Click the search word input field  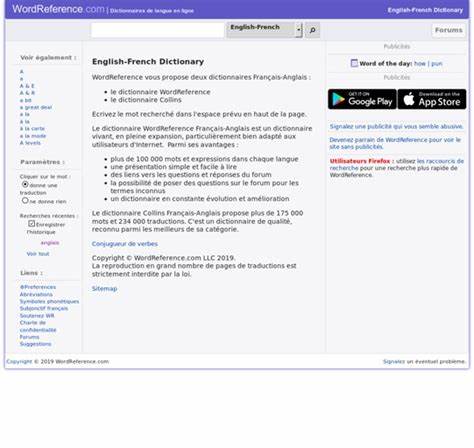[158, 30]
